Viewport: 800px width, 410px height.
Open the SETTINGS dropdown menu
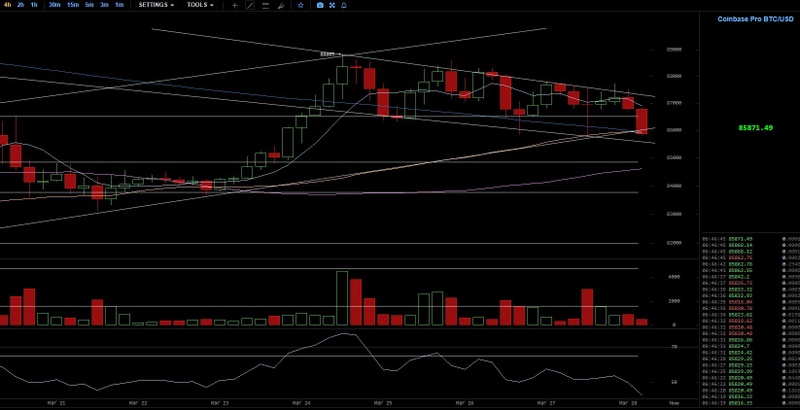[x=156, y=5]
